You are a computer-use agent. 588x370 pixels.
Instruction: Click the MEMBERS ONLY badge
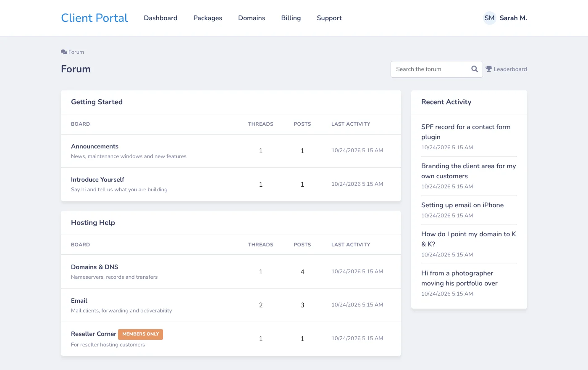[x=141, y=334]
